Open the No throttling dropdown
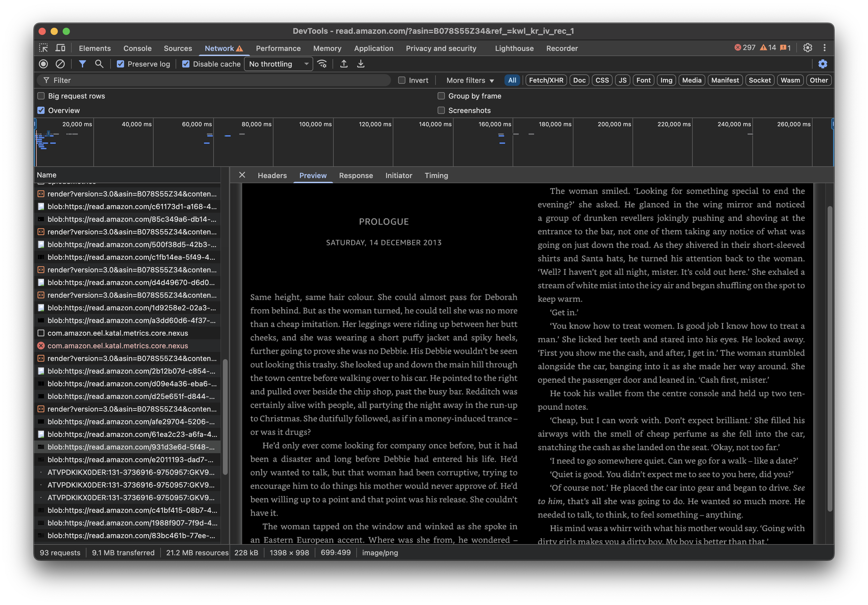 (279, 64)
